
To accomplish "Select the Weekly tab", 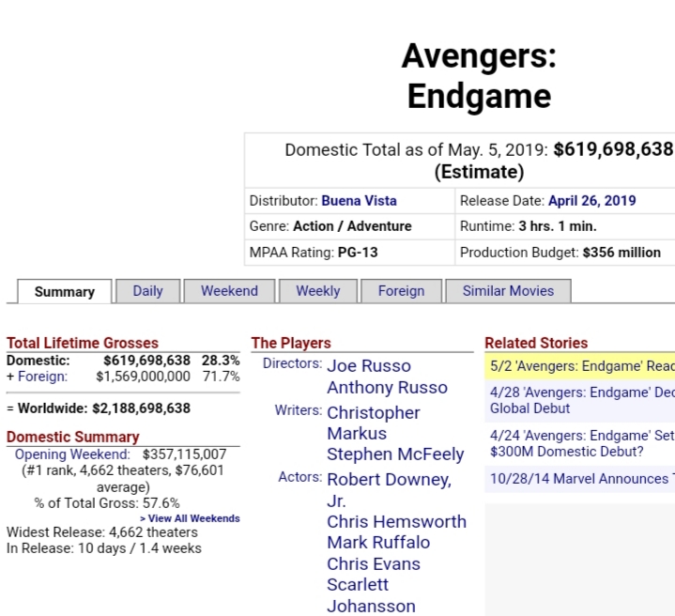I will (317, 291).
